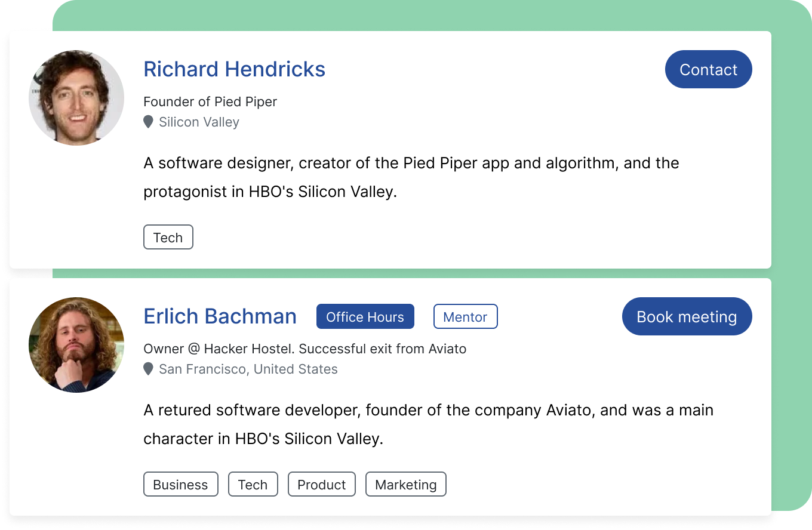Open Erlich Bachman avatar photo
Viewport: 812px width, 530px height.
[76, 345]
